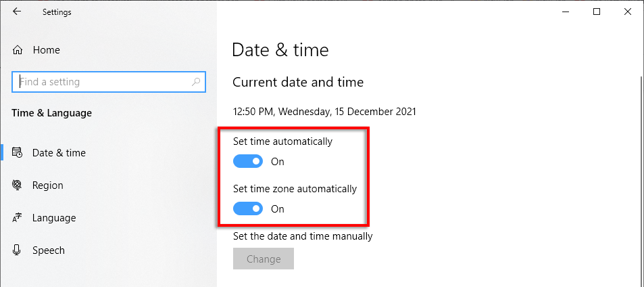Image resolution: width=644 pixels, height=287 pixels.
Task: Open Date & time in sidebar
Action: point(59,153)
